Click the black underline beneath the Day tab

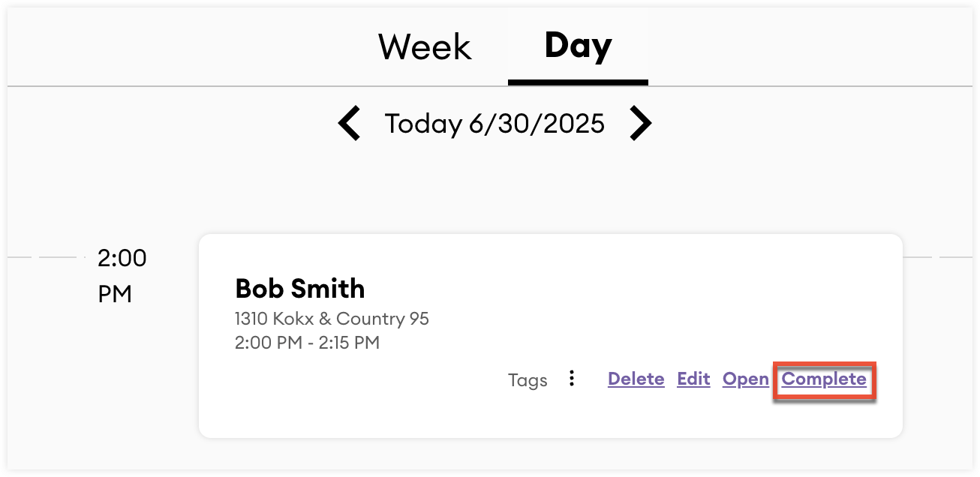click(578, 82)
